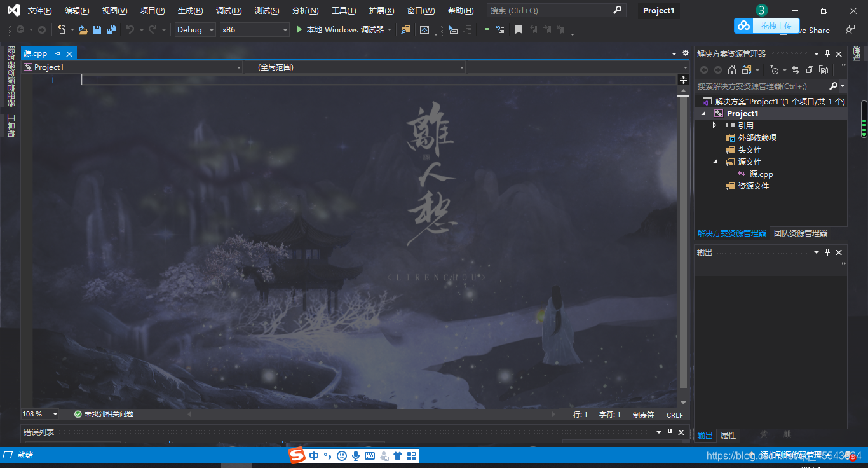The height and width of the screenshot is (468, 868).
Task: Click the CRLF line ending indicator
Action: click(675, 415)
